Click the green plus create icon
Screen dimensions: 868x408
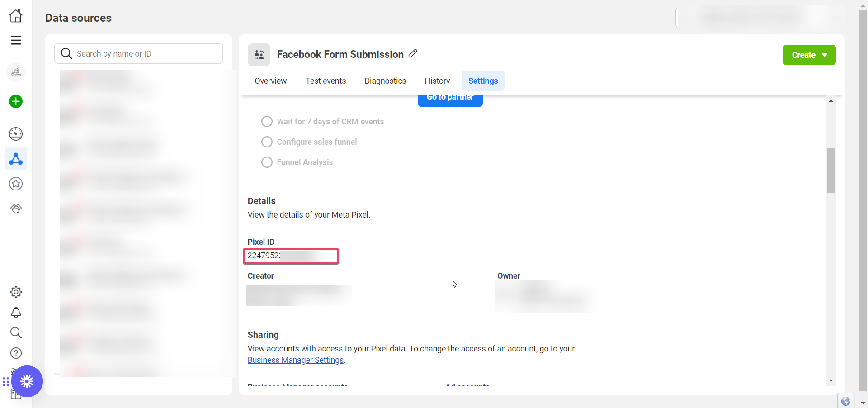coord(16,101)
